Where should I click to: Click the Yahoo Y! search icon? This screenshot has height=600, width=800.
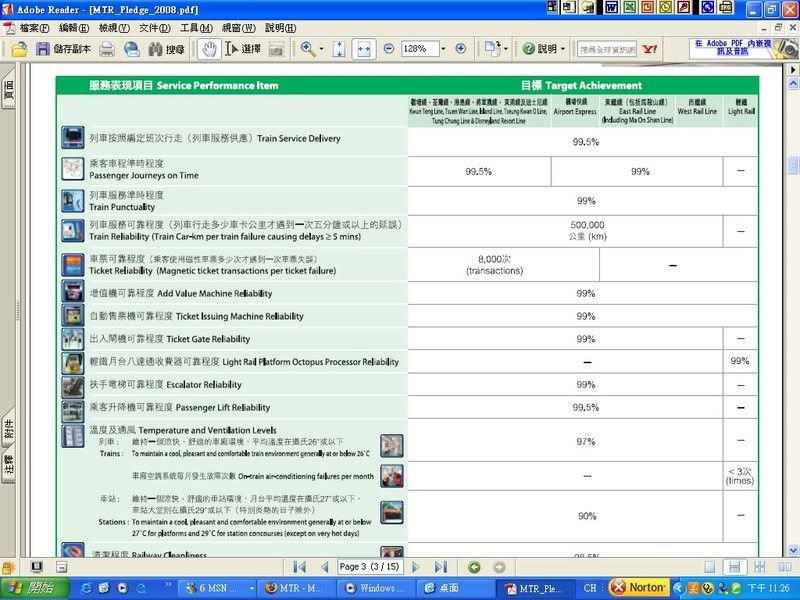pyautogui.click(x=649, y=49)
